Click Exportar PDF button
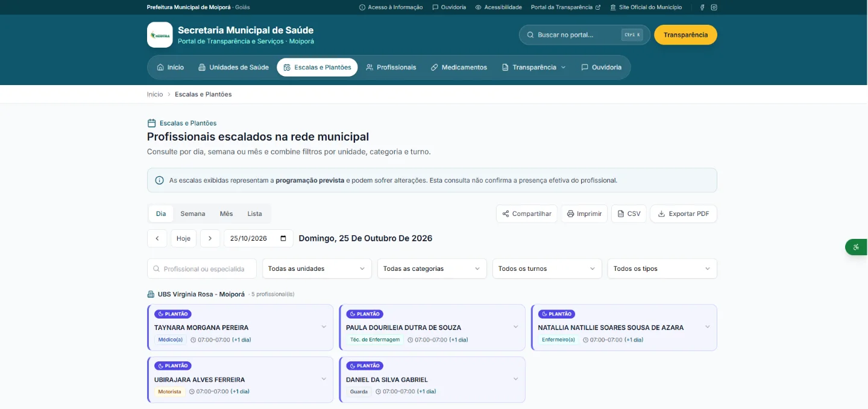The height and width of the screenshot is (409, 868). [684, 214]
